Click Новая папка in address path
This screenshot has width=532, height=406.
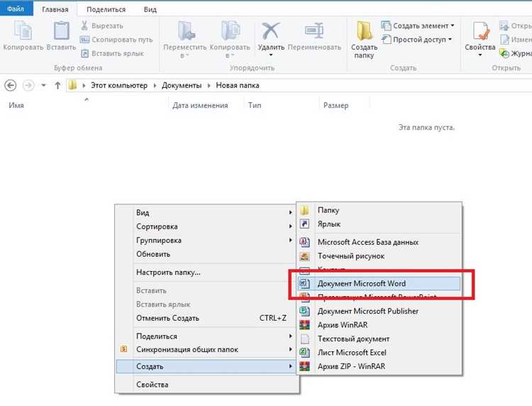click(x=238, y=86)
